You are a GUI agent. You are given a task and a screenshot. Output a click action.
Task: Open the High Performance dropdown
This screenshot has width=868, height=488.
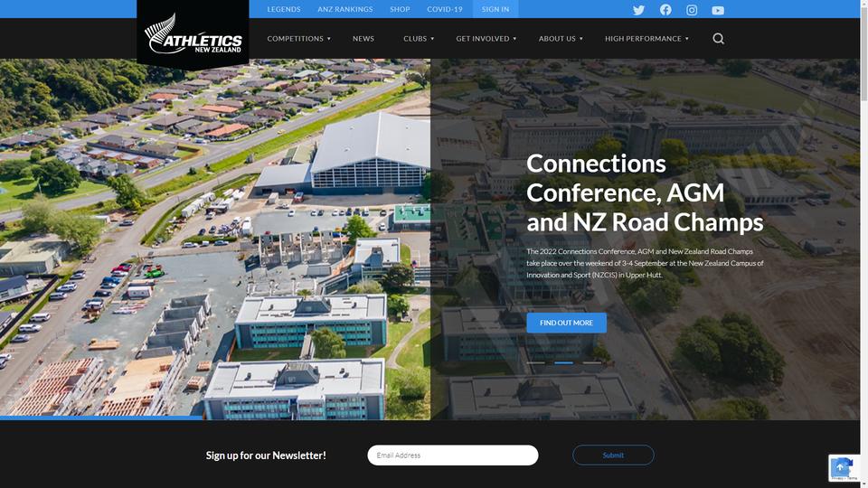click(x=646, y=39)
